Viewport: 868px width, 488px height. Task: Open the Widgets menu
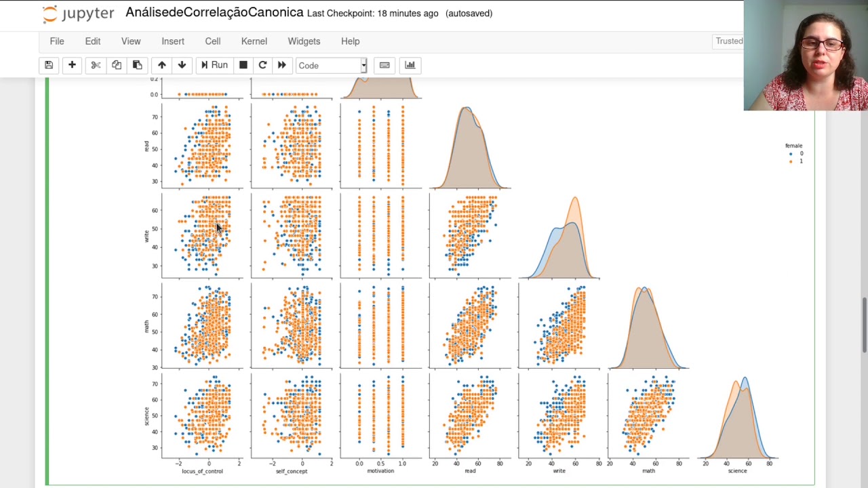point(304,41)
